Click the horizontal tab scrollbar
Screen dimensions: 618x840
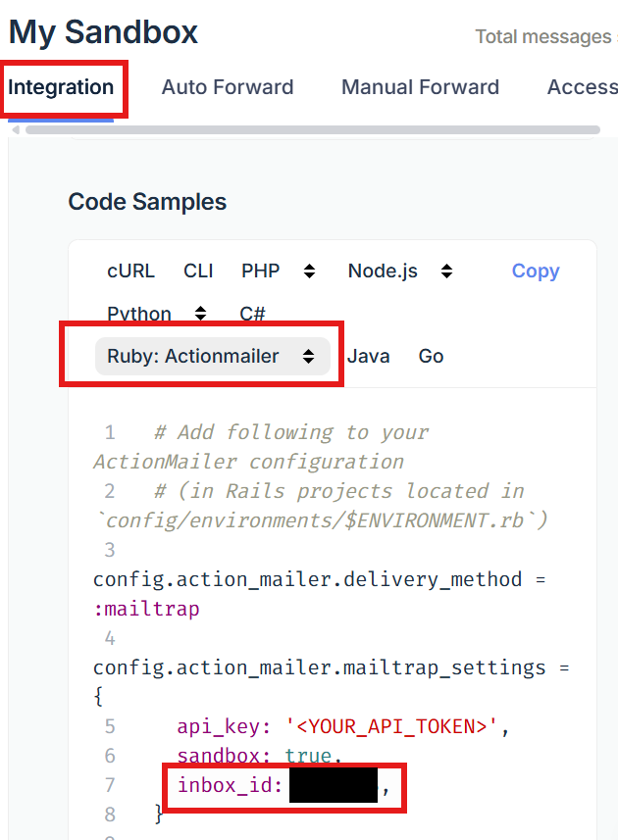coord(313,129)
